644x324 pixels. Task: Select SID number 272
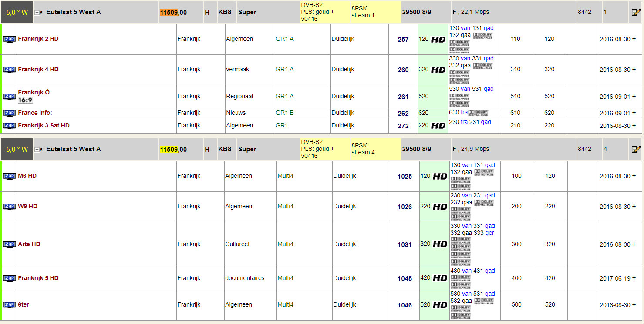(403, 126)
